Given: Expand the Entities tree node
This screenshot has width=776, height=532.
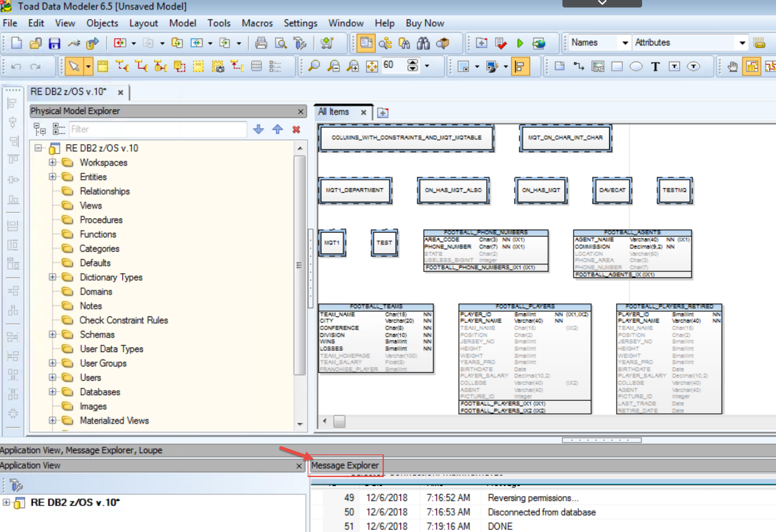Looking at the screenshot, I should pyautogui.click(x=52, y=176).
